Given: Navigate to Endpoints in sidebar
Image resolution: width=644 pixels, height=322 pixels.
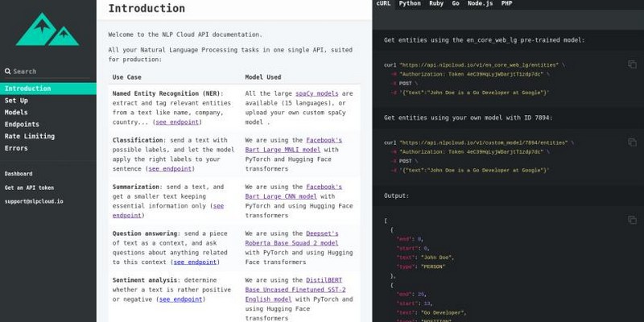Looking at the screenshot, I should point(22,125).
